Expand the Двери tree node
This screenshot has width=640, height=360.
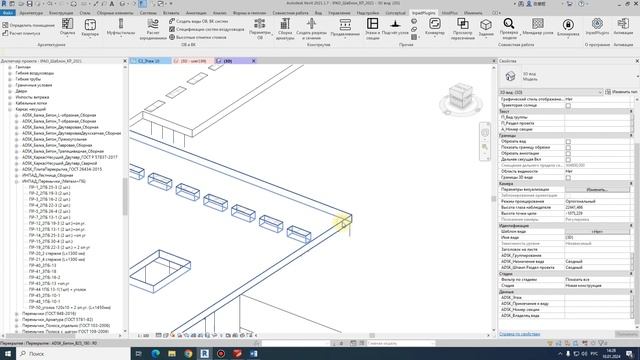coord(10,91)
